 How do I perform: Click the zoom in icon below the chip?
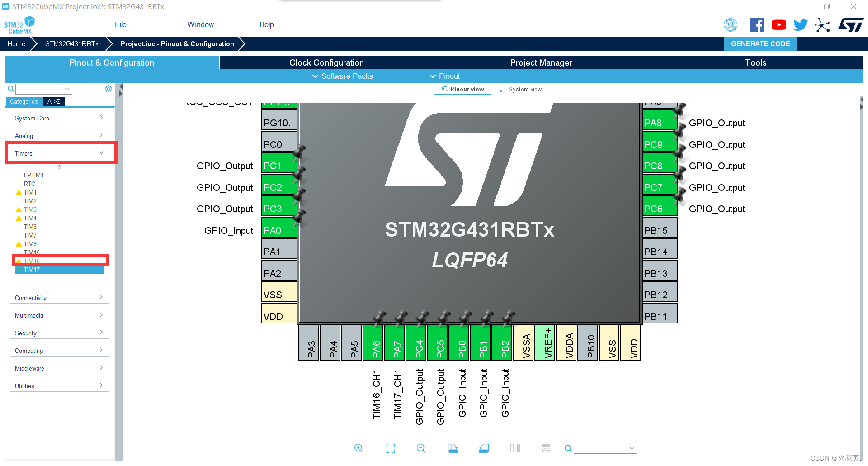tap(359, 448)
